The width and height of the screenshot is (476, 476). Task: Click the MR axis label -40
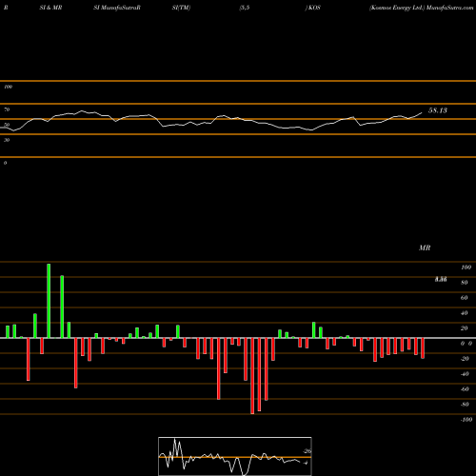(x=465, y=374)
